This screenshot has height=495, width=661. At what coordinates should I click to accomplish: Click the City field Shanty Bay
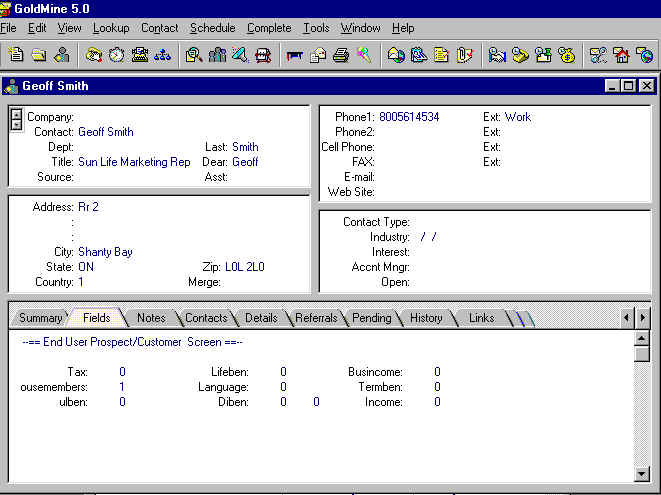click(x=105, y=252)
